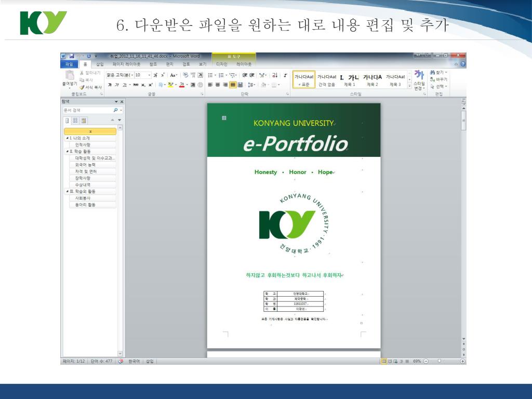This screenshot has height=399, width=532.
Task: Click the minimize ribbon caret icon
Action: coord(456,64)
